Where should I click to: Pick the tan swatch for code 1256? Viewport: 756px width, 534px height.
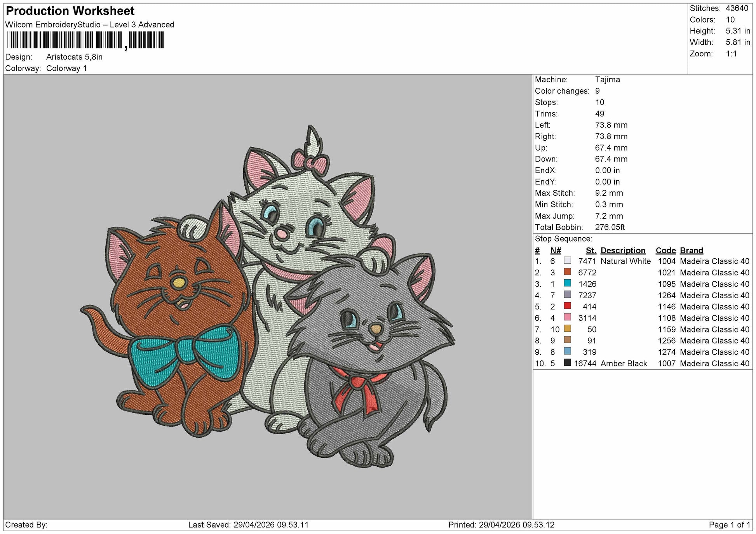(x=568, y=340)
